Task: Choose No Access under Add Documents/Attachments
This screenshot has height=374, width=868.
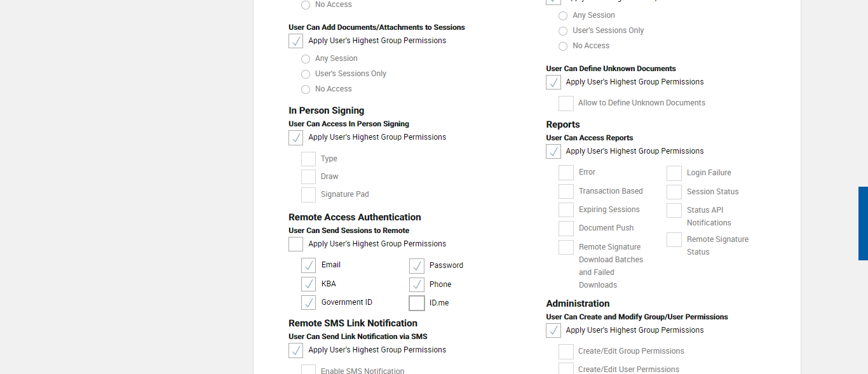Action: coord(306,90)
